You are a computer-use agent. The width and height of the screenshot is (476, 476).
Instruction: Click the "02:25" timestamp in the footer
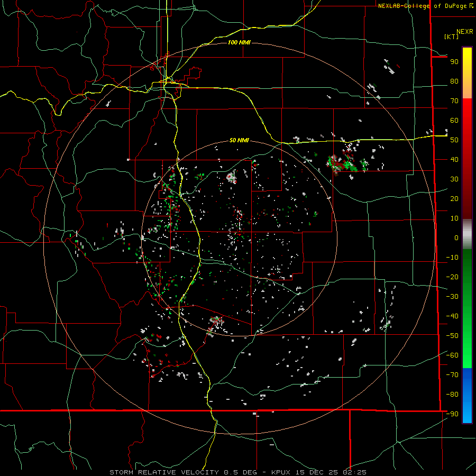tap(354, 472)
